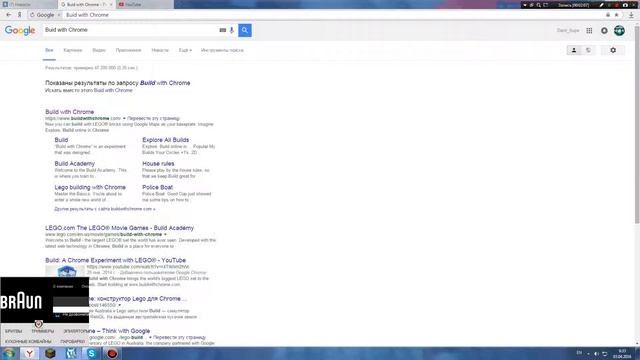
Task: Open the Build Academy sitelink
Action: [x=75, y=163]
